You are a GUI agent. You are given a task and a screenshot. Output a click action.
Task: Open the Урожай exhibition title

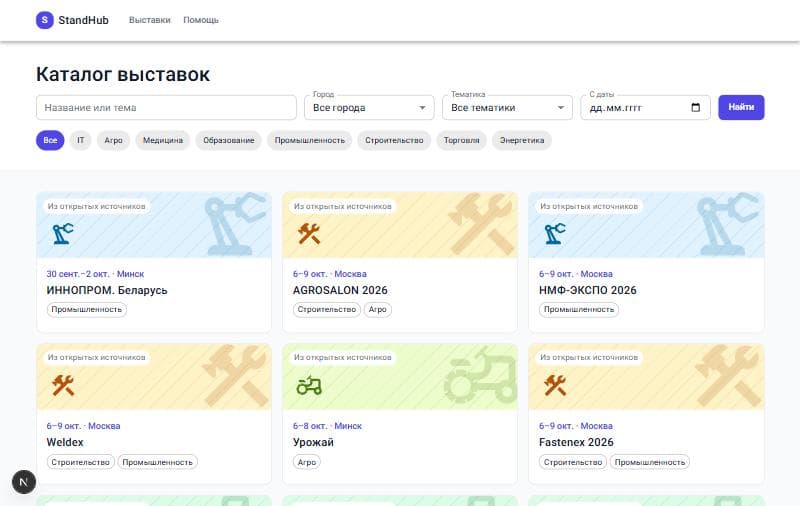[313, 442]
